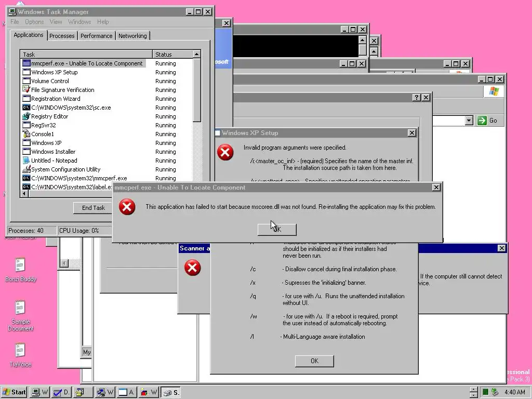Click the System Configuration Utility task icon

pos(26,169)
